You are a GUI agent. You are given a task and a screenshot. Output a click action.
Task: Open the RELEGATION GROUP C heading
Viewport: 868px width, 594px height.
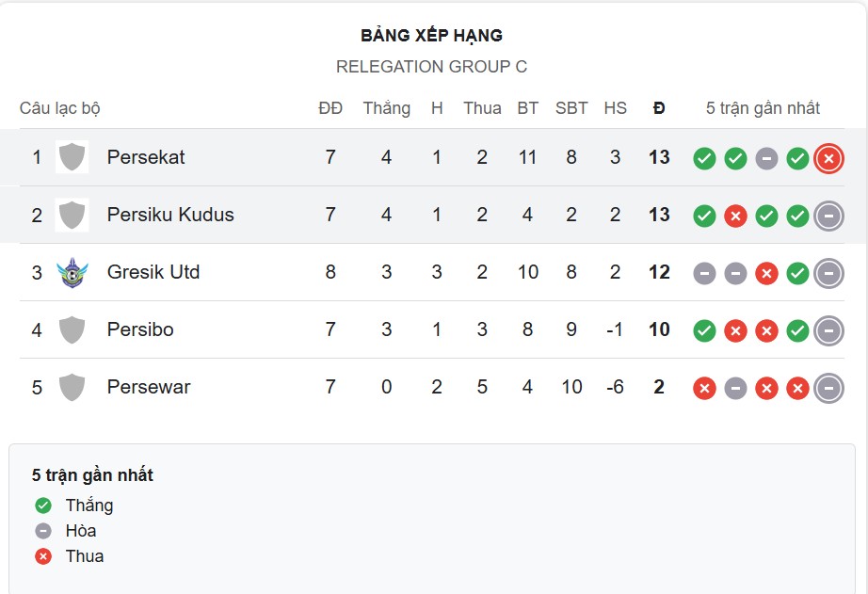tap(434, 67)
